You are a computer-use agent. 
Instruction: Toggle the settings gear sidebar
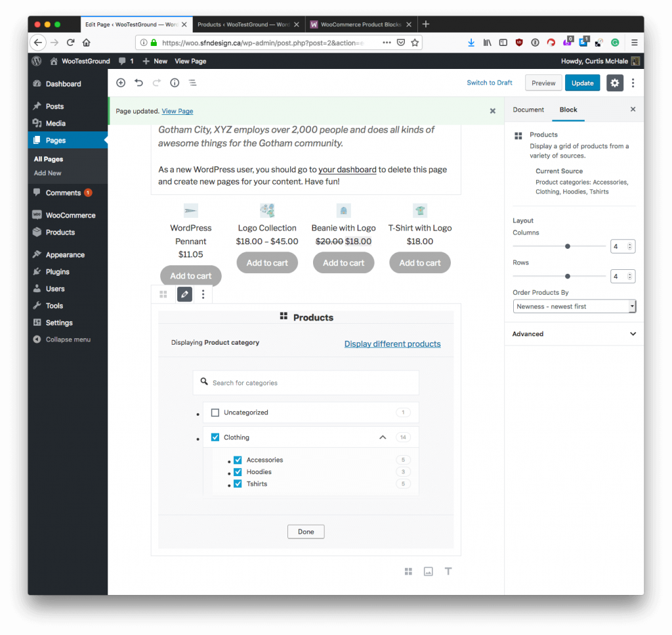click(x=614, y=83)
